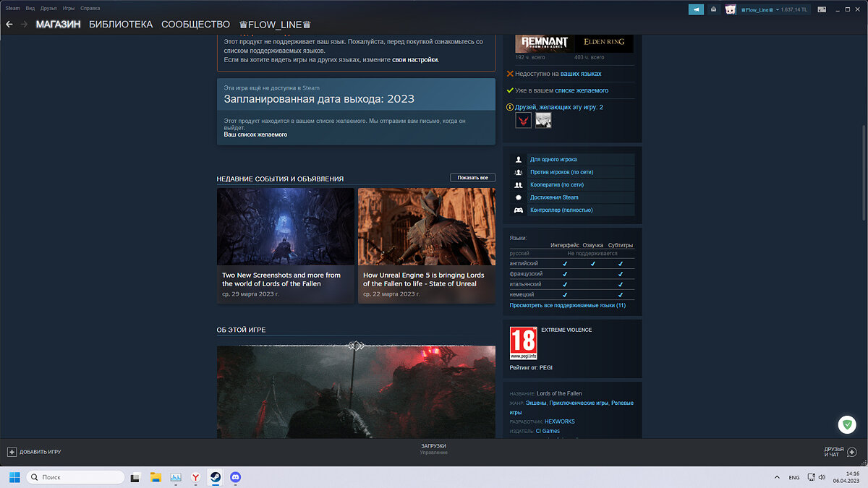Click the green AdGuard shield icon
Image resolution: width=868 pixels, height=488 pixels.
[846, 424]
